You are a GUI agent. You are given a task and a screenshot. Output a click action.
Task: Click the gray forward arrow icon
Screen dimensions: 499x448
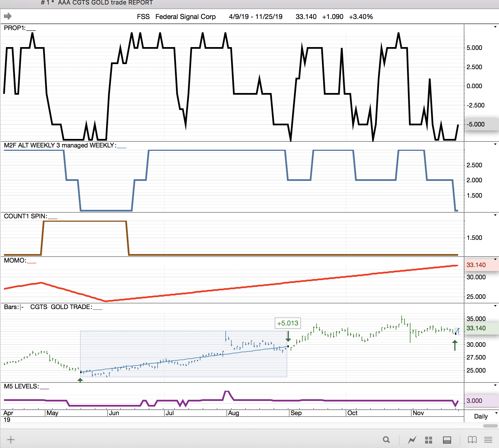coord(8,16)
